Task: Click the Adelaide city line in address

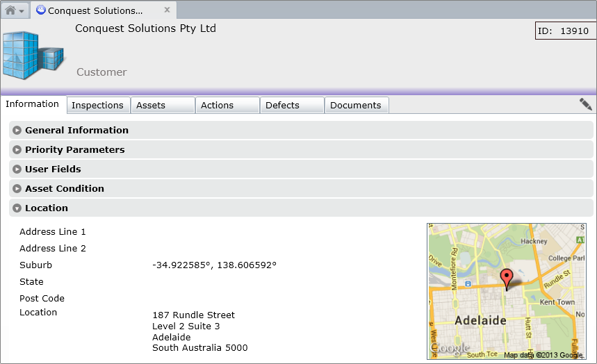Action: click(x=172, y=337)
